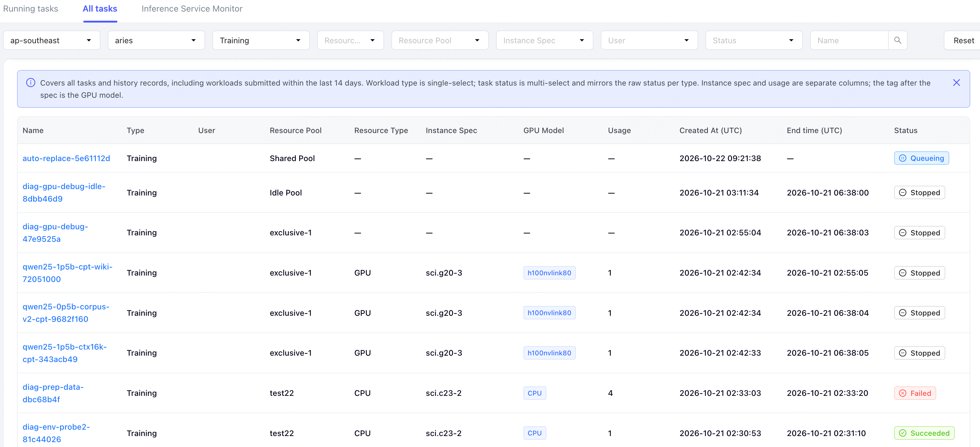The height and width of the screenshot is (447, 980).
Task: Click the Status column header
Action: pyautogui.click(x=905, y=131)
